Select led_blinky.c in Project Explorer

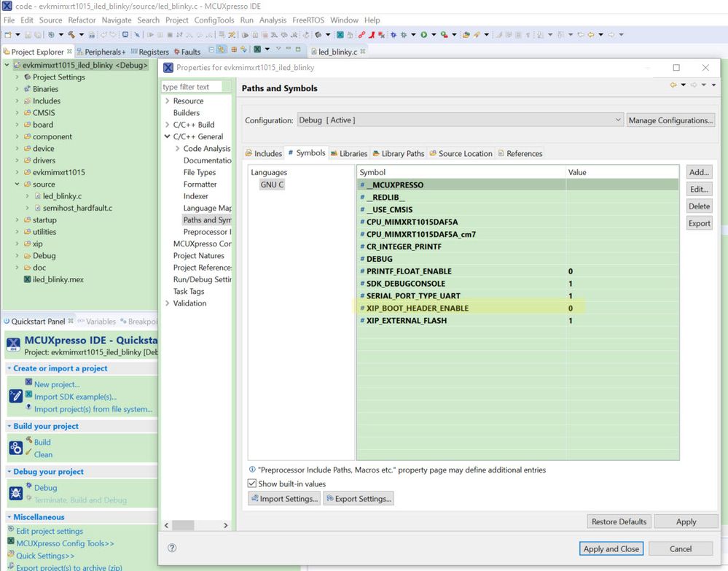click(62, 196)
